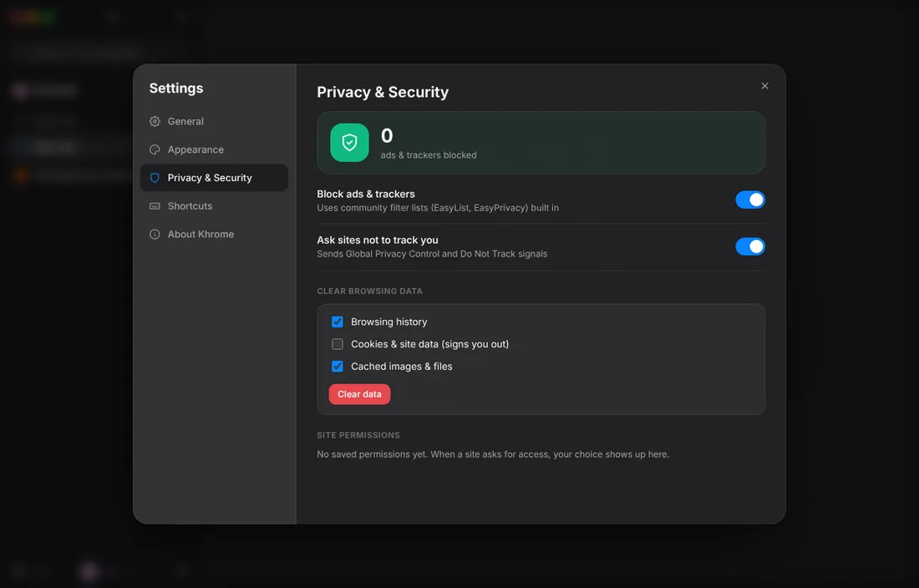This screenshot has height=588, width=919.
Task: Click the 'Settings' sidebar title
Action: pos(175,88)
